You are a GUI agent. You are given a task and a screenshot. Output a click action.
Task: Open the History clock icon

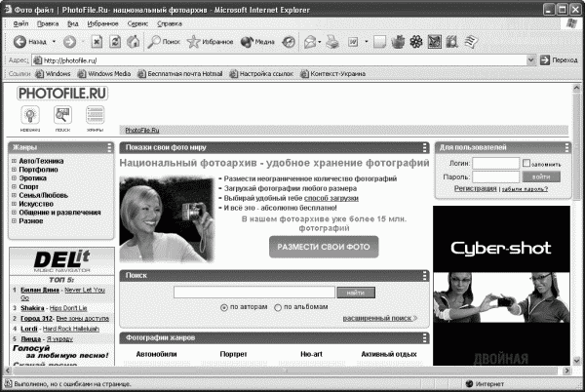coord(289,42)
